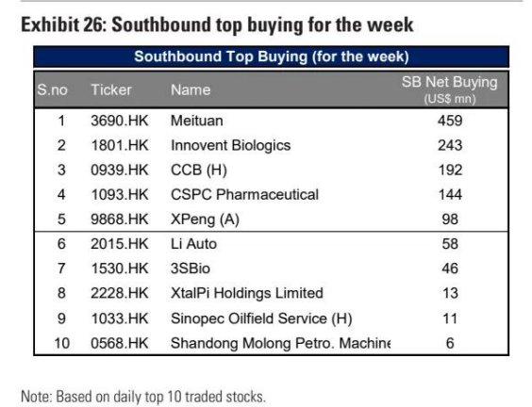This screenshot has height=407, width=532.
Task: Click the Meituan name cell
Action: pos(197,121)
